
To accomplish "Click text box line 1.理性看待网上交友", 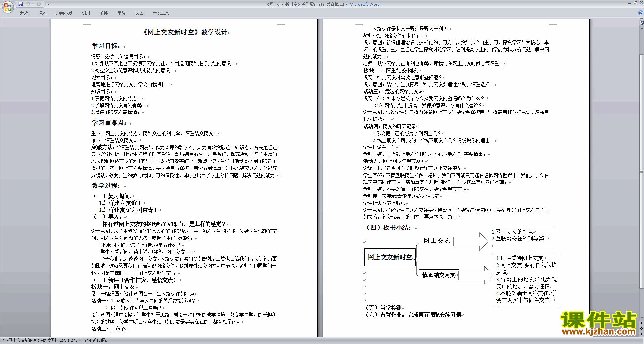I will [x=520, y=258].
